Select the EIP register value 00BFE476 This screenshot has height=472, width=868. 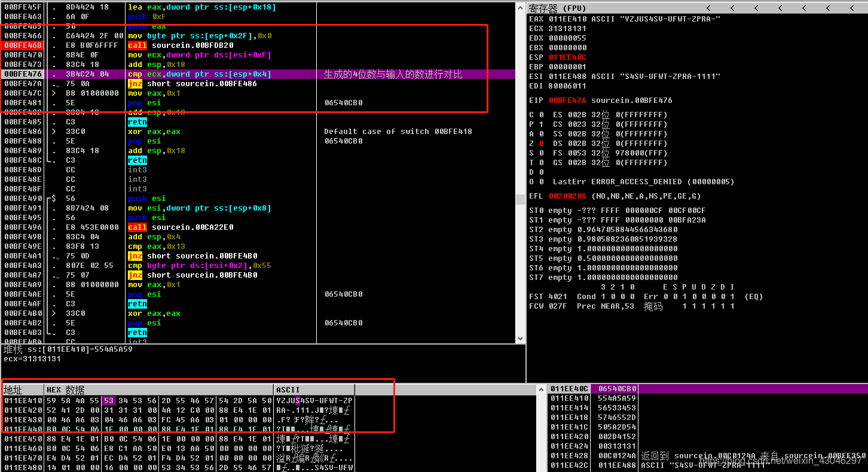pos(567,101)
